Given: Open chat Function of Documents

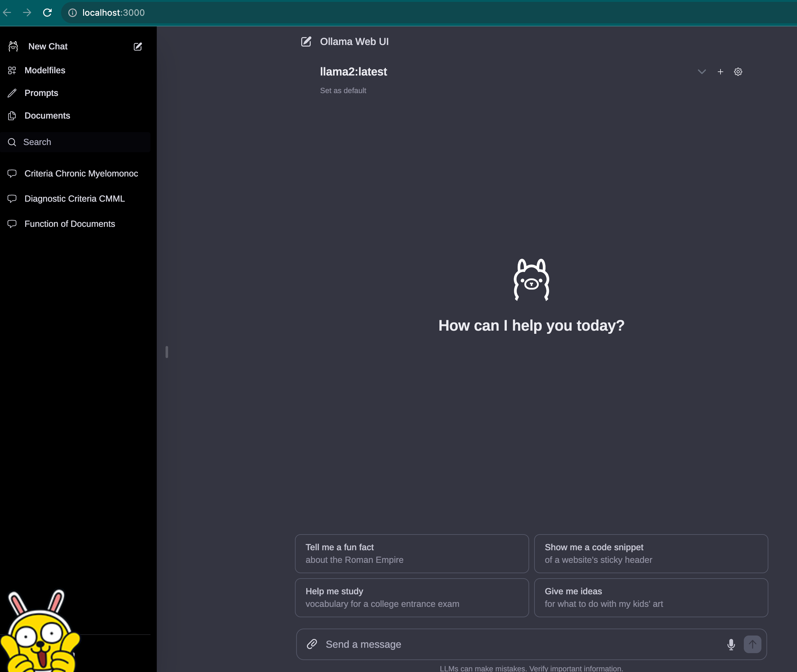Looking at the screenshot, I should click(x=76, y=224).
